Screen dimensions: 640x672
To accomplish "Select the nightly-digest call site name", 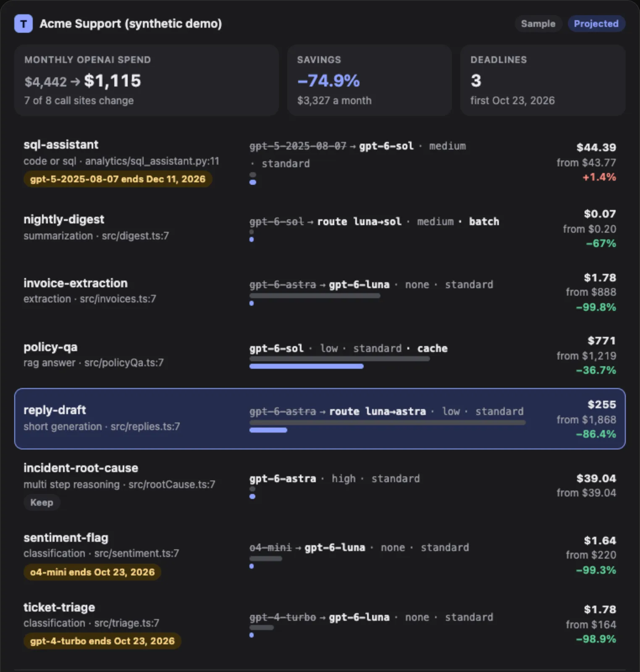I will (64, 219).
